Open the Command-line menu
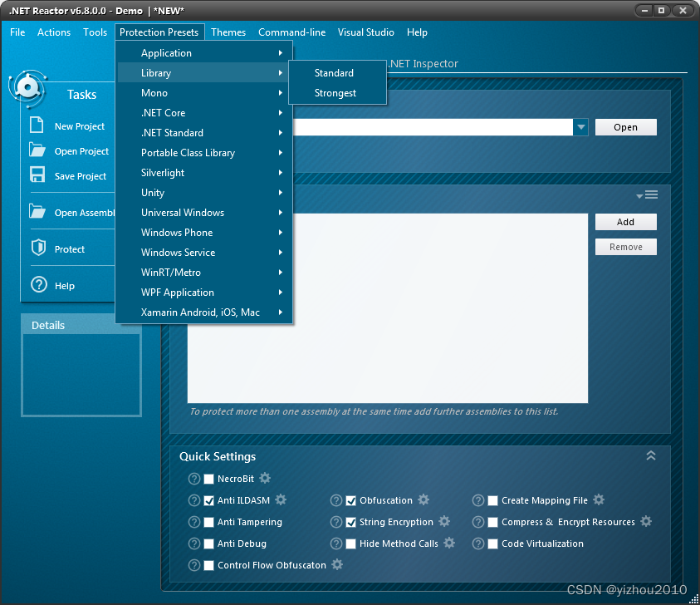The height and width of the screenshot is (605, 700). (292, 32)
